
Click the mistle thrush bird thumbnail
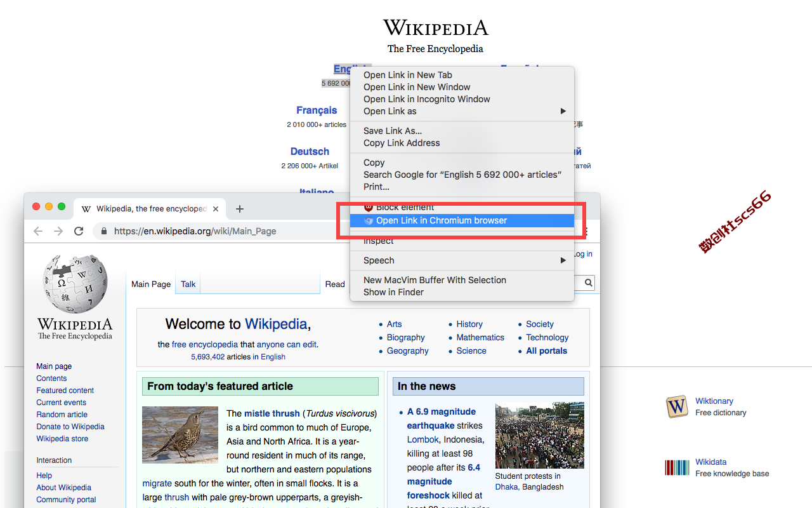pos(180,435)
